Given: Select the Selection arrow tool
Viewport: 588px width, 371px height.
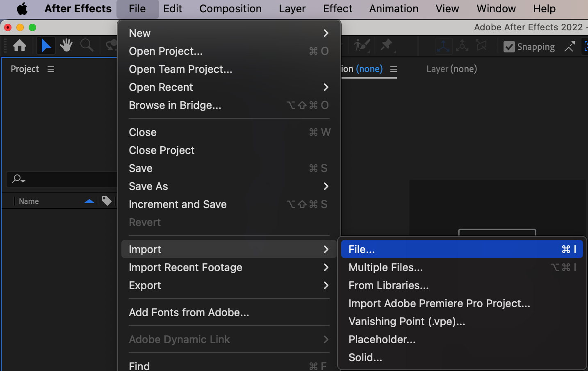Looking at the screenshot, I should [x=46, y=45].
